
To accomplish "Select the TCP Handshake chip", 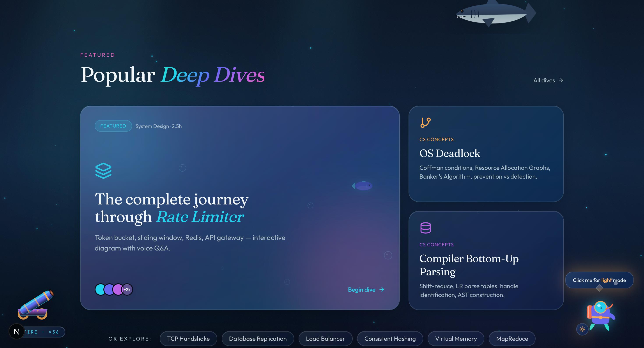I will [x=188, y=339].
